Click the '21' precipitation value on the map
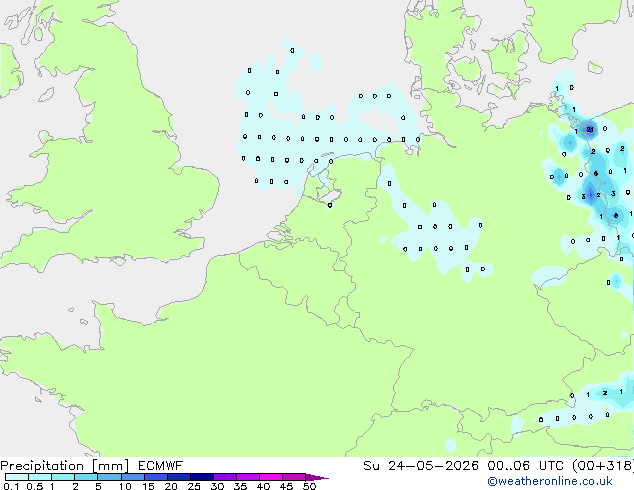Viewport: 634px width, 490px height. pyautogui.click(x=590, y=129)
